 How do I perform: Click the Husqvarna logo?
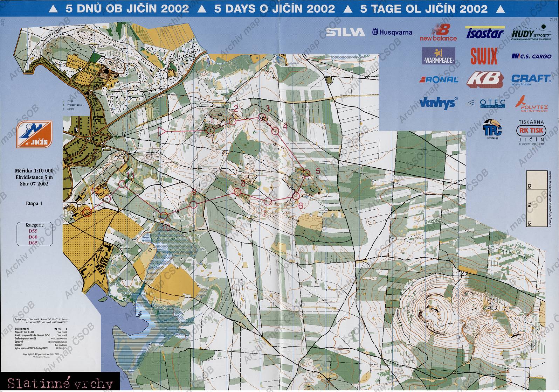pos(392,33)
